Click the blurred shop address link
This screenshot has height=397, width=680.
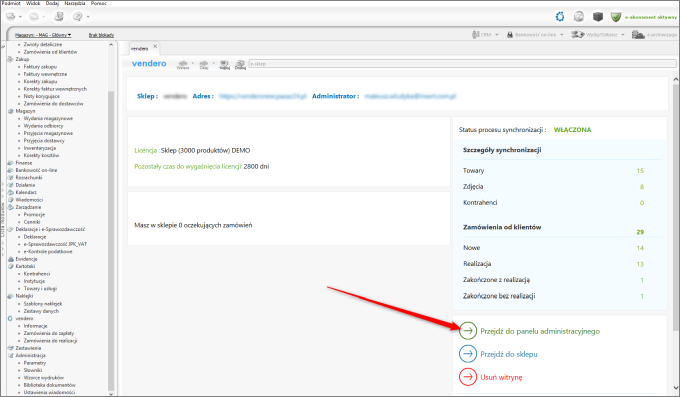coord(263,96)
